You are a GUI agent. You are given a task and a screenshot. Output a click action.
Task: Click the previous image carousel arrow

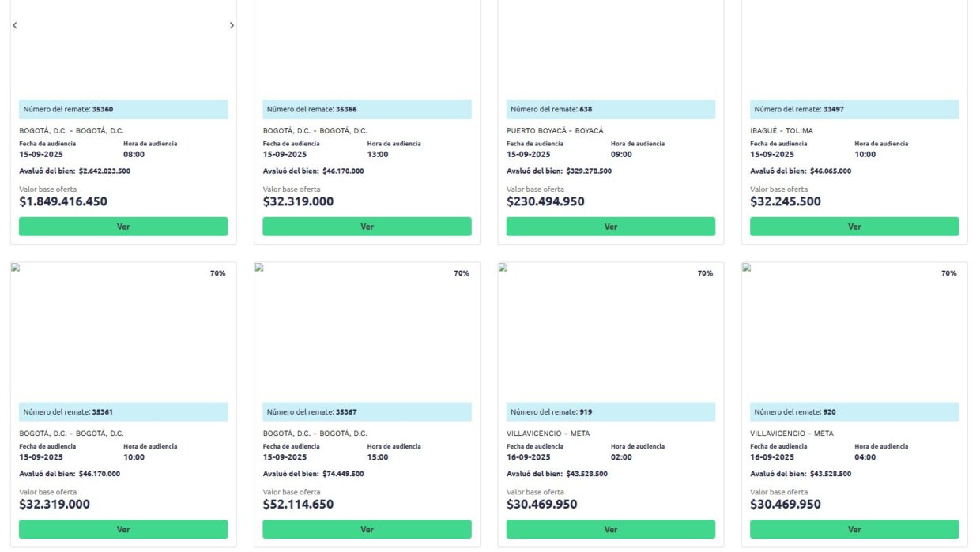pos(15,26)
